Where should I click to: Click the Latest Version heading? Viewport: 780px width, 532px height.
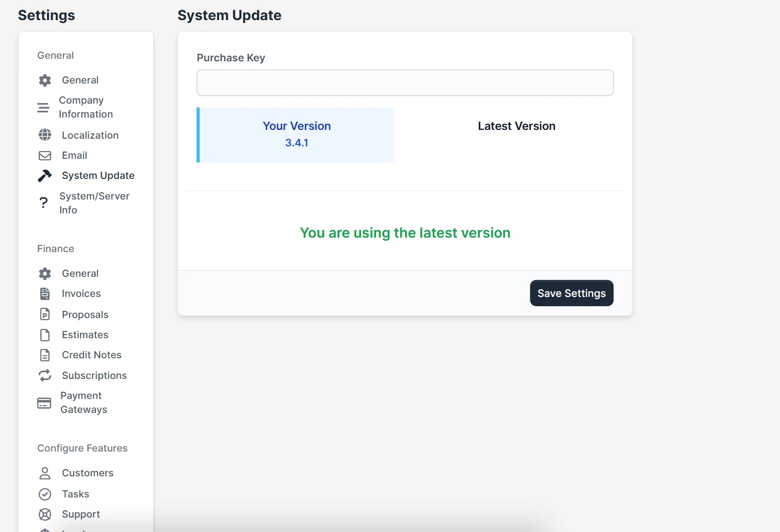(x=516, y=126)
